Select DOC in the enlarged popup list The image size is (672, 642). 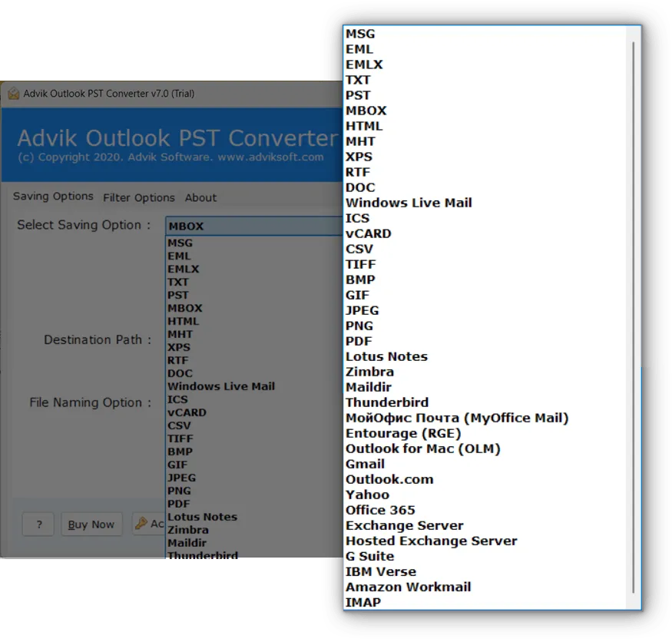point(360,187)
